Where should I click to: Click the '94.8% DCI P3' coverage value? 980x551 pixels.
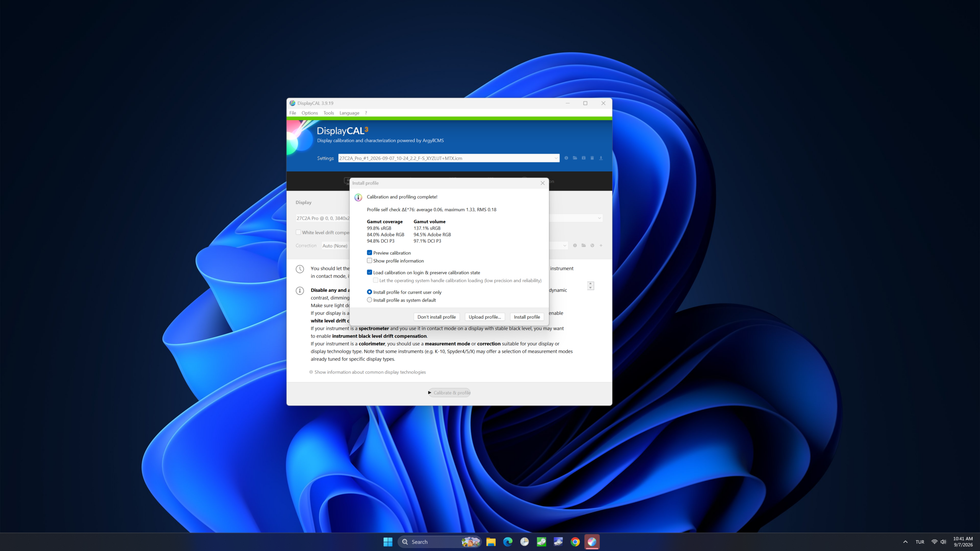(x=381, y=241)
